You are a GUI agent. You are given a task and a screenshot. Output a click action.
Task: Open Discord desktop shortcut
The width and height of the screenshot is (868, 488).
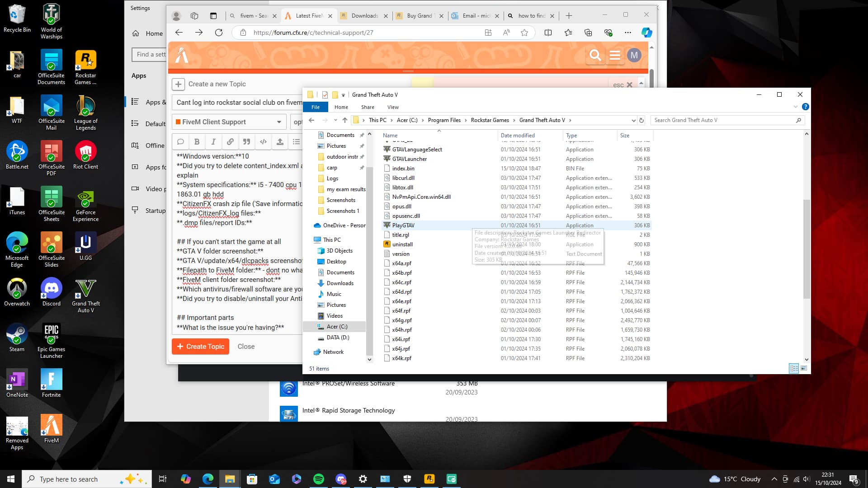(51, 292)
